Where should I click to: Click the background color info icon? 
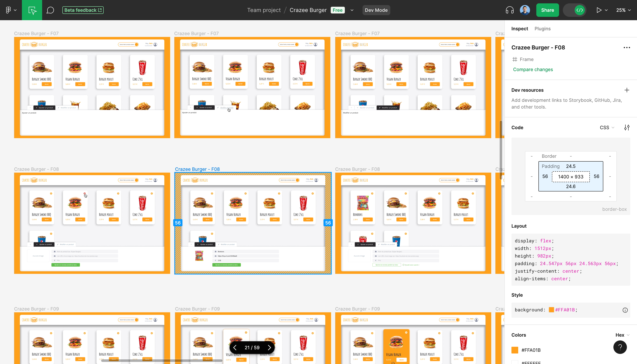[625, 310]
